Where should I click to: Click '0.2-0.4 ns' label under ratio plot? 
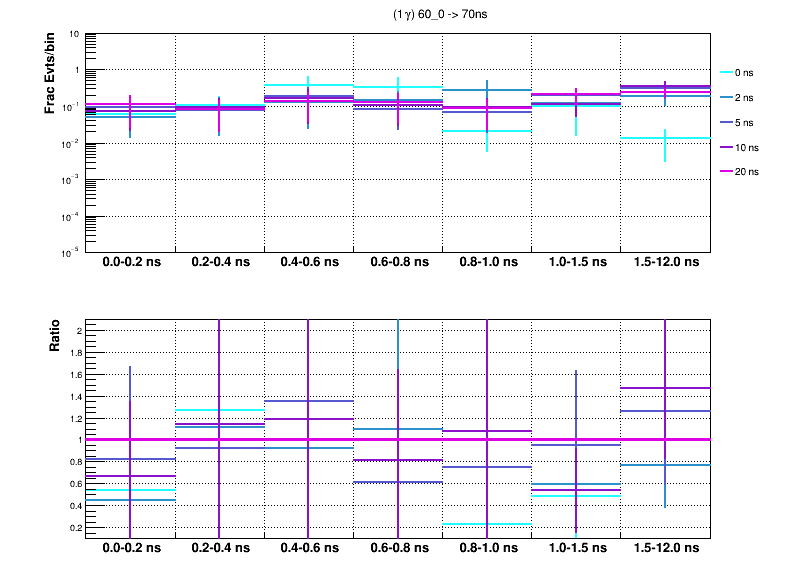pos(220,549)
